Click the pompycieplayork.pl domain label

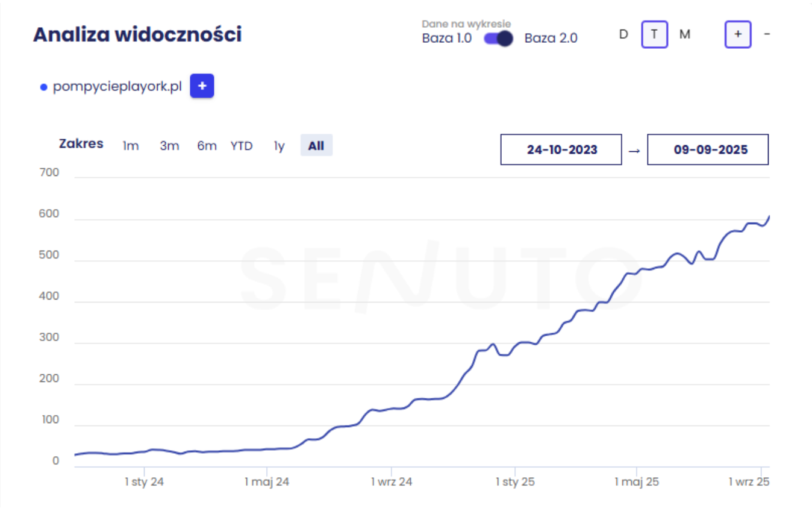pos(117,87)
